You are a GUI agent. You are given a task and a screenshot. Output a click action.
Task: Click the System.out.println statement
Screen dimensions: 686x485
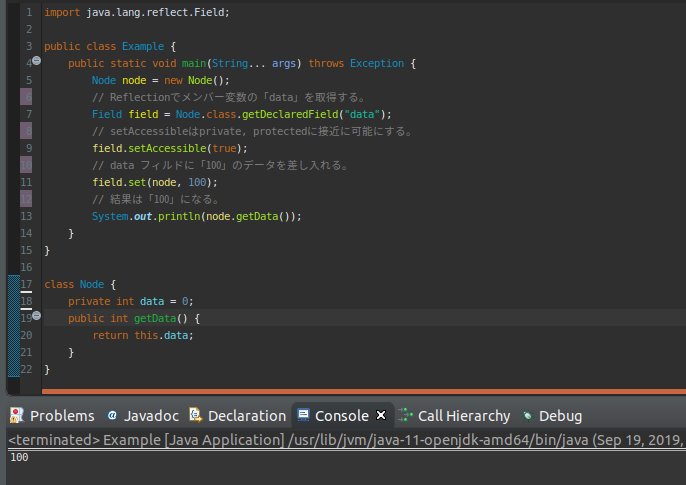[196, 216]
